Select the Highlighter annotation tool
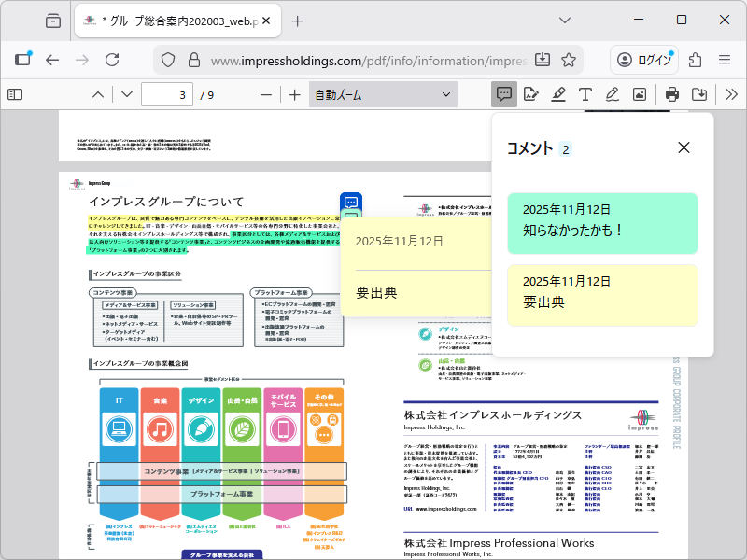Screen dimensions: 747x560 point(557,93)
